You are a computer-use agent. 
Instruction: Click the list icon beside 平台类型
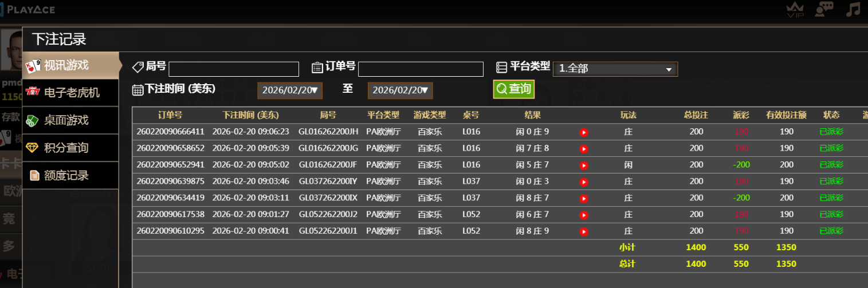[x=501, y=67]
